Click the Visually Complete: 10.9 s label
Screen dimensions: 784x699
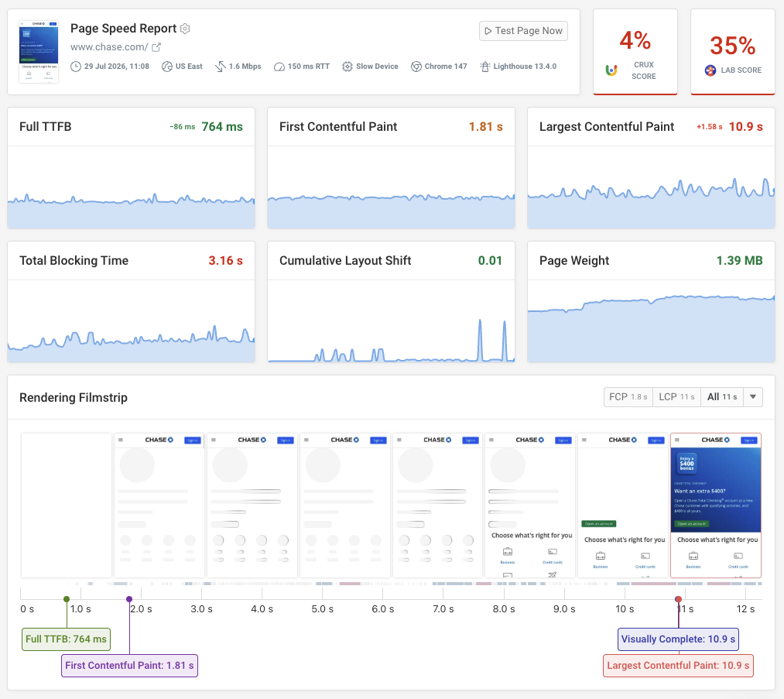[x=678, y=639]
